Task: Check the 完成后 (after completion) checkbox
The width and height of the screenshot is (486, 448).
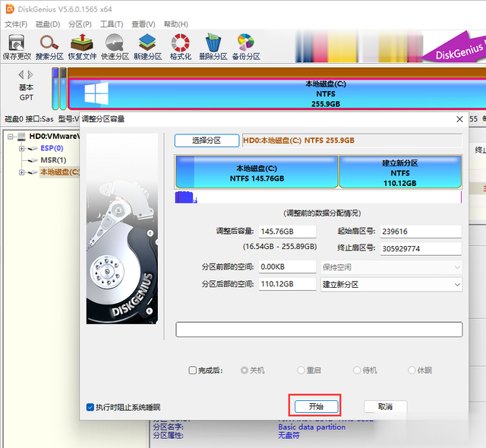Action: 192,371
